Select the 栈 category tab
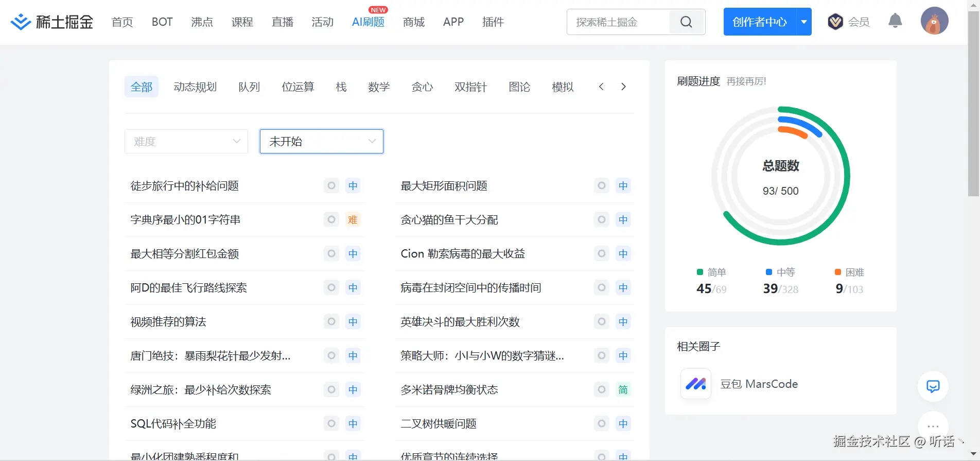 pyautogui.click(x=341, y=87)
